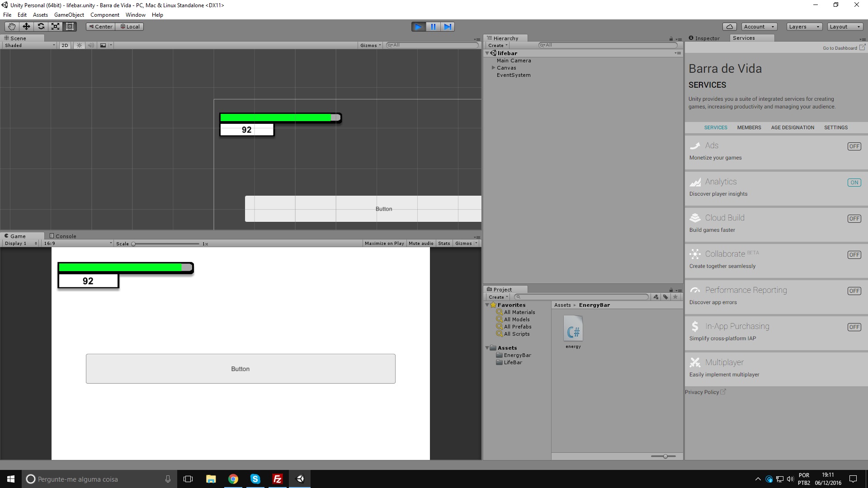Select the Scale tool icon
The height and width of the screenshot is (488, 868).
point(55,27)
